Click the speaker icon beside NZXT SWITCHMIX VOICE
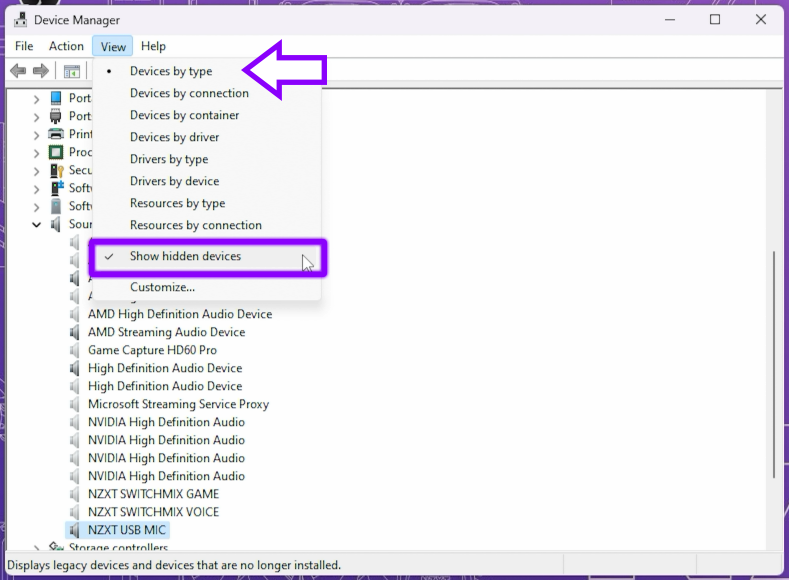The width and height of the screenshot is (789, 580). click(x=74, y=512)
